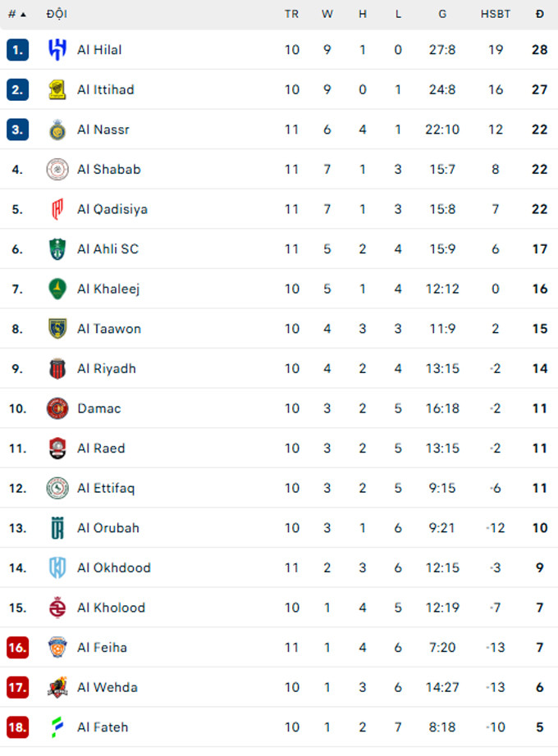Click the TR matches played header

[x=291, y=14]
